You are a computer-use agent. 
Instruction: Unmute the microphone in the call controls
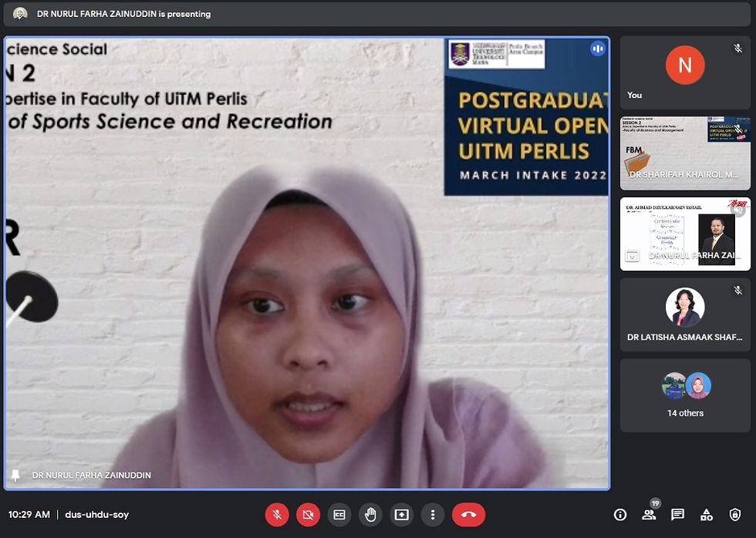pyautogui.click(x=277, y=514)
